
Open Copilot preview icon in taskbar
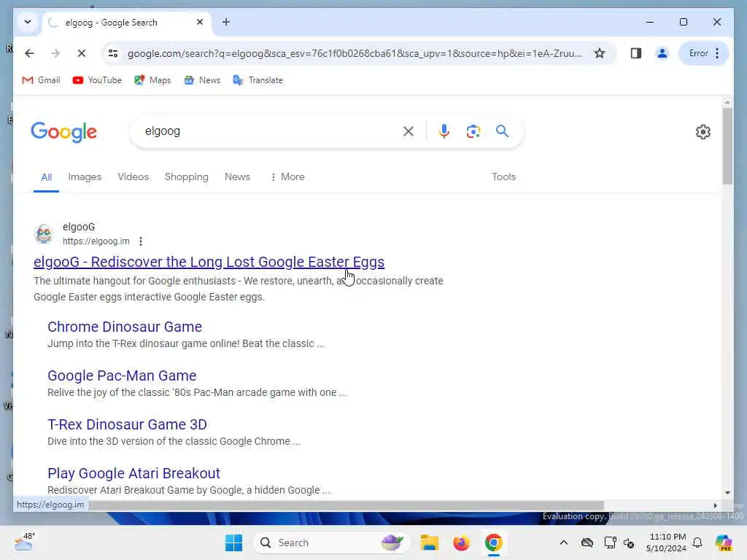click(x=723, y=542)
